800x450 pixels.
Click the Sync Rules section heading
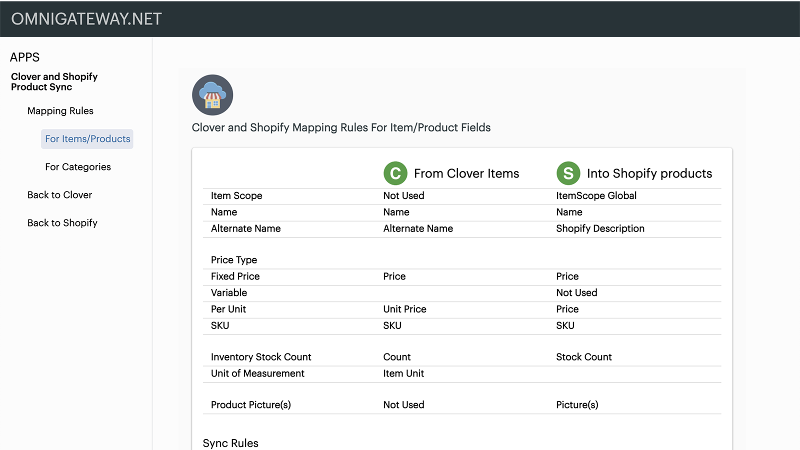230,443
